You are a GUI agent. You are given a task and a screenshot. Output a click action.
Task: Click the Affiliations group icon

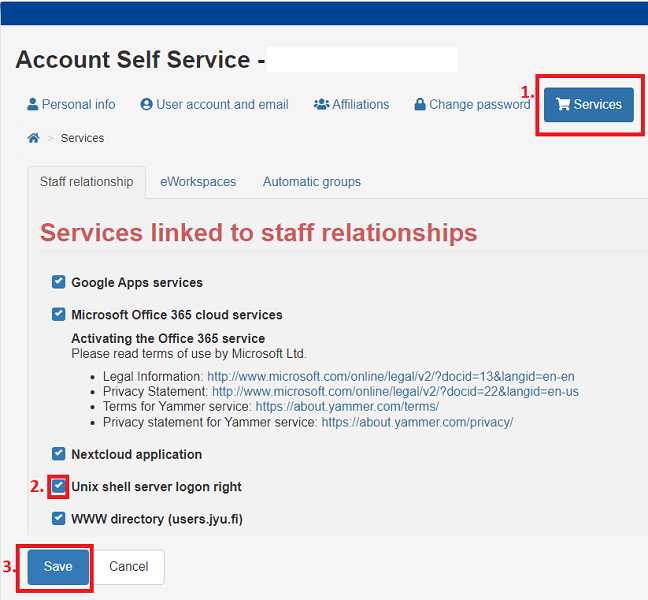[x=321, y=104]
